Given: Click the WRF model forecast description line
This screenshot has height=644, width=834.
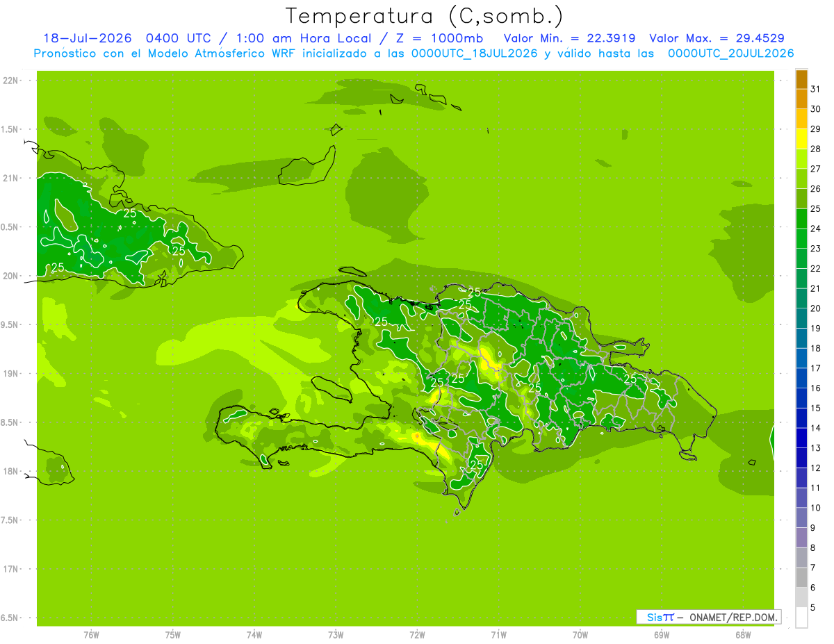Looking at the screenshot, I should click(x=414, y=53).
